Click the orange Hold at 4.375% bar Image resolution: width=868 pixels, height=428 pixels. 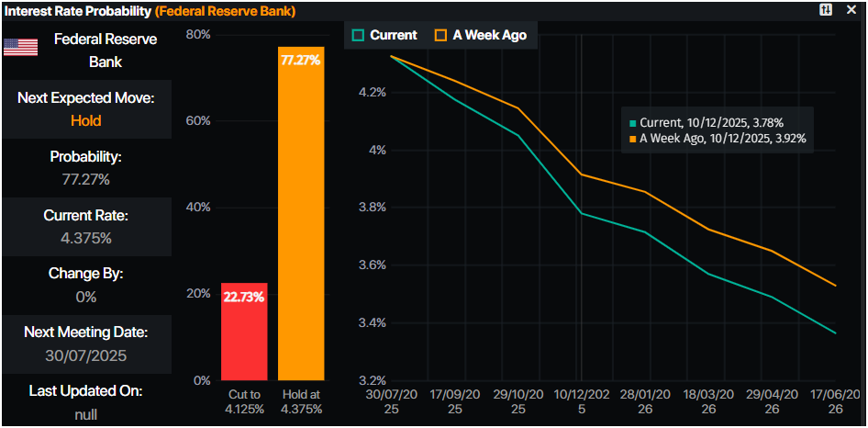pos(300,220)
